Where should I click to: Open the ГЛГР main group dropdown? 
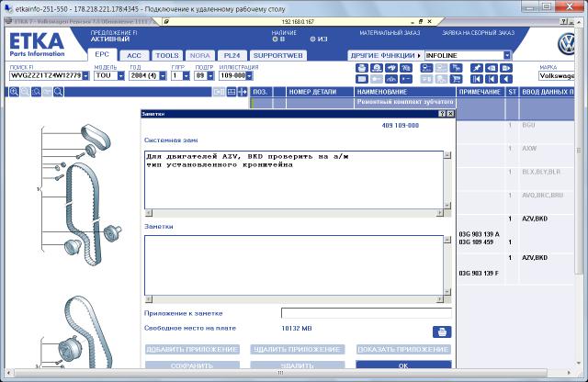pyautogui.click(x=187, y=75)
